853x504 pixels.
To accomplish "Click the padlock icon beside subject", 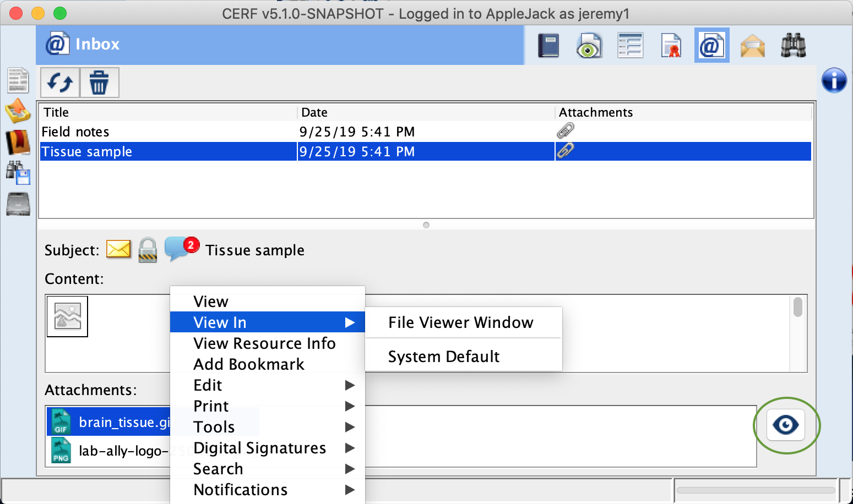I will [148, 250].
